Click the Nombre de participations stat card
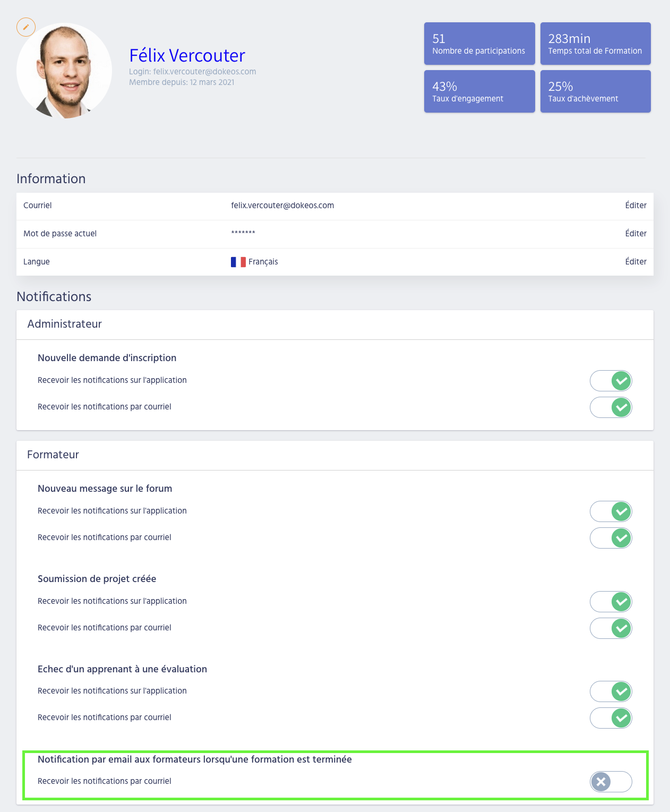The height and width of the screenshot is (812, 670). point(479,44)
